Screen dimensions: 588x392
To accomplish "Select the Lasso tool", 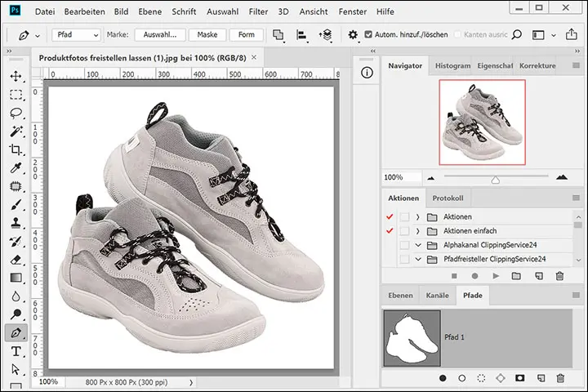I will [16, 113].
